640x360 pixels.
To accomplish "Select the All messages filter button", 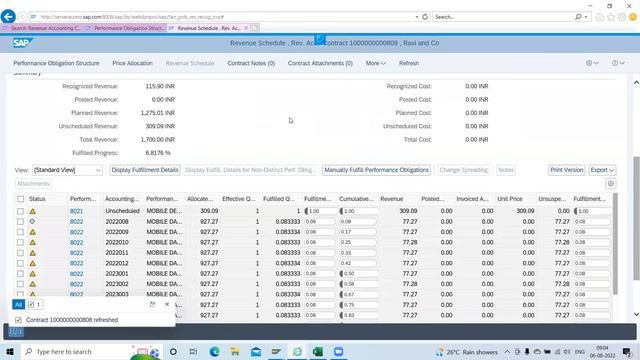I will click(x=18, y=304).
